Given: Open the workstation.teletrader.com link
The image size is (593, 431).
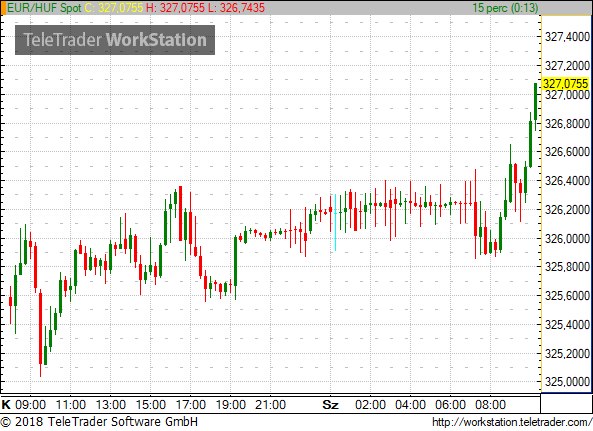Looking at the screenshot, I should [512, 422].
